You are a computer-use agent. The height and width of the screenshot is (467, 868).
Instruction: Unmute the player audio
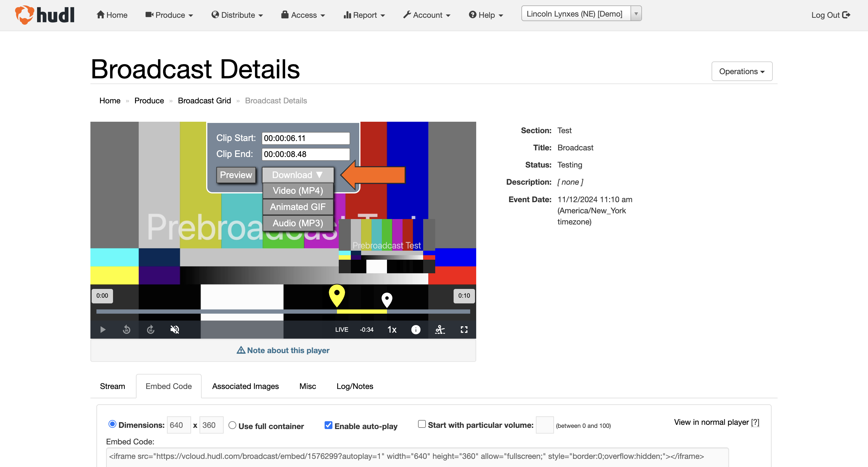coord(175,330)
